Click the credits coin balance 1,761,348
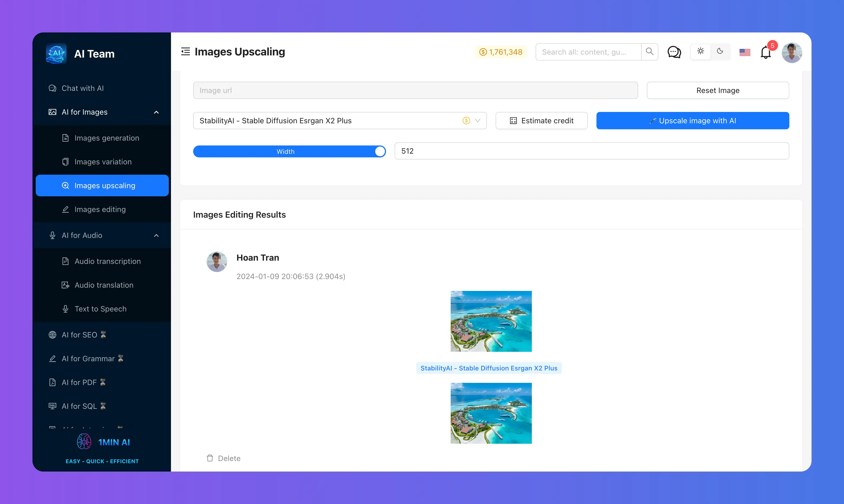Viewport: 844px width, 504px height. [501, 52]
